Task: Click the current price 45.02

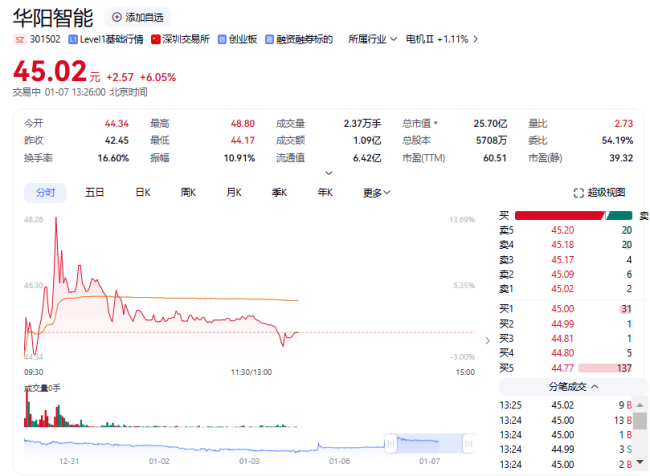Action: tap(50, 71)
